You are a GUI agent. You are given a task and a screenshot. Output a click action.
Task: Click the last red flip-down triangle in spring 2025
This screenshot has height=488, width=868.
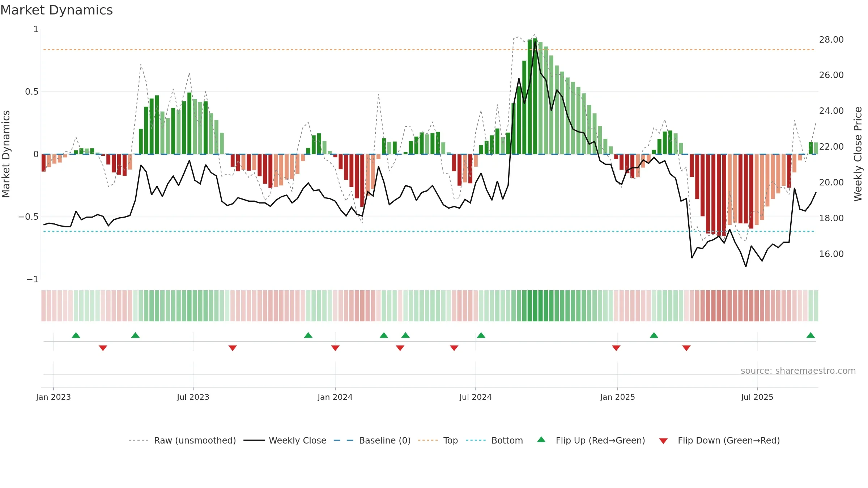pyautogui.click(x=686, y=348)
